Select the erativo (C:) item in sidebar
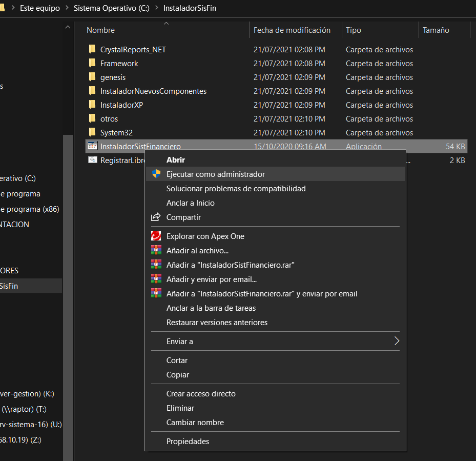 (x=18, y=178)
